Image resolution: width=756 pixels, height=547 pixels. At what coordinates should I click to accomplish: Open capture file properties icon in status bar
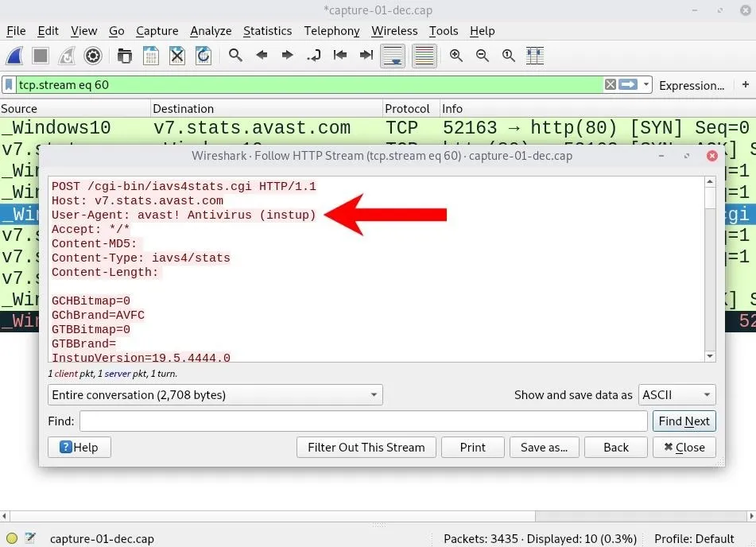coord(30,537)
